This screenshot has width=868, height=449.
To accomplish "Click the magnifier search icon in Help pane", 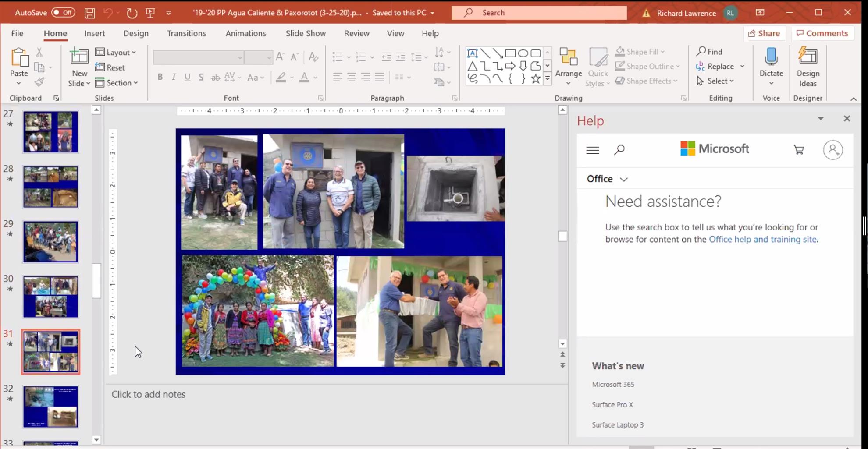I will coord(619,150).
